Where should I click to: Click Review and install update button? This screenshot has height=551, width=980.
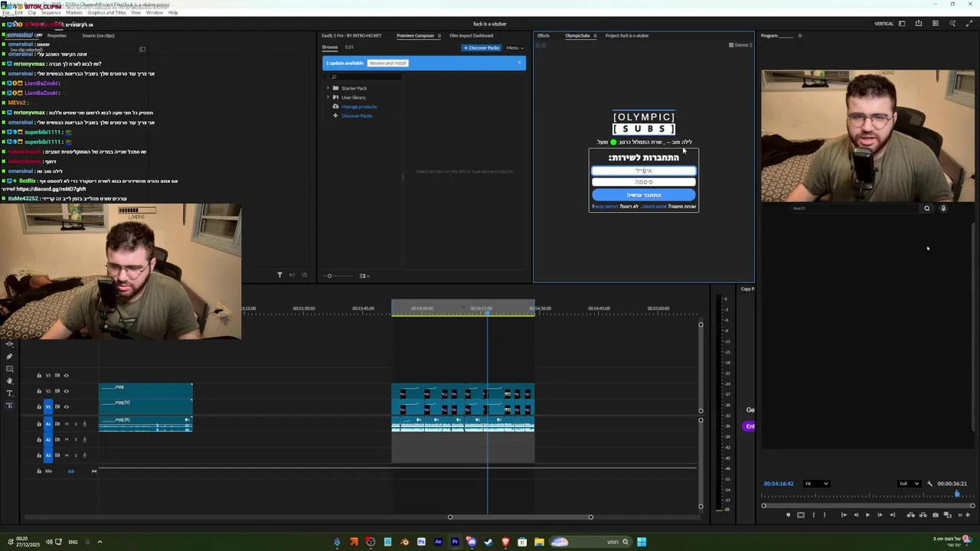coord(387,63)
